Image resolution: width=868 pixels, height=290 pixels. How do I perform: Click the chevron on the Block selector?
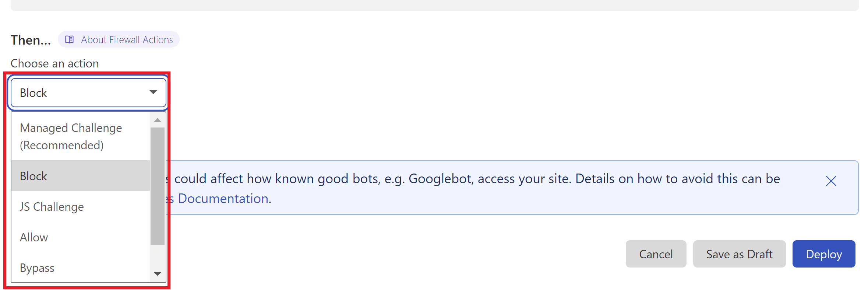pyautogui.click(x=153, y=92)
